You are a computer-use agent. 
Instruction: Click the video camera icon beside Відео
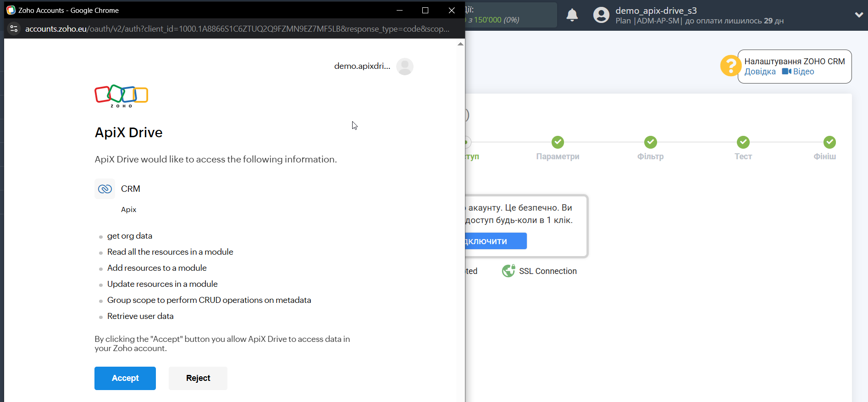(786, 72)
